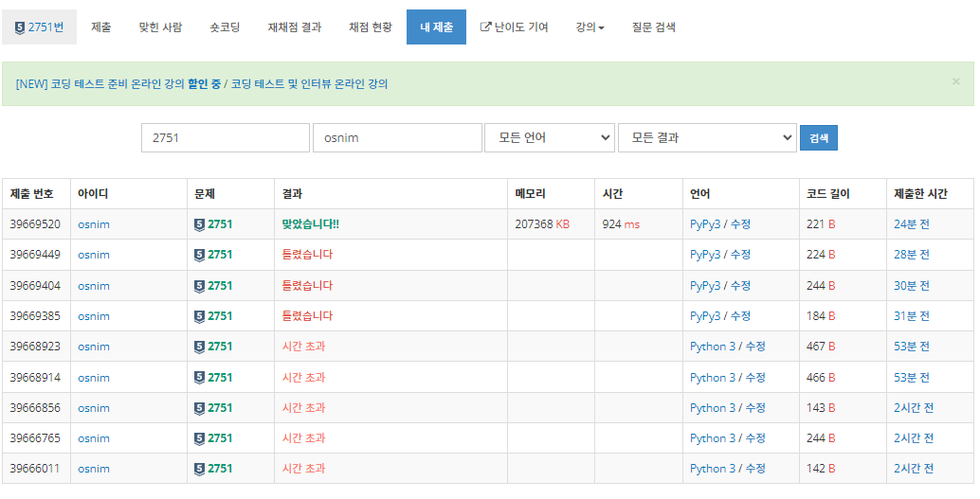Expand the 강의 dropdown menu
980x499 pixels.
click(x=590, y=27)
